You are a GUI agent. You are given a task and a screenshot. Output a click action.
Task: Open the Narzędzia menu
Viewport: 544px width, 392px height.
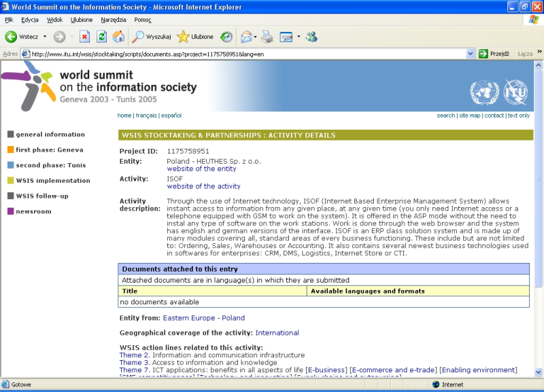(113, 20)
